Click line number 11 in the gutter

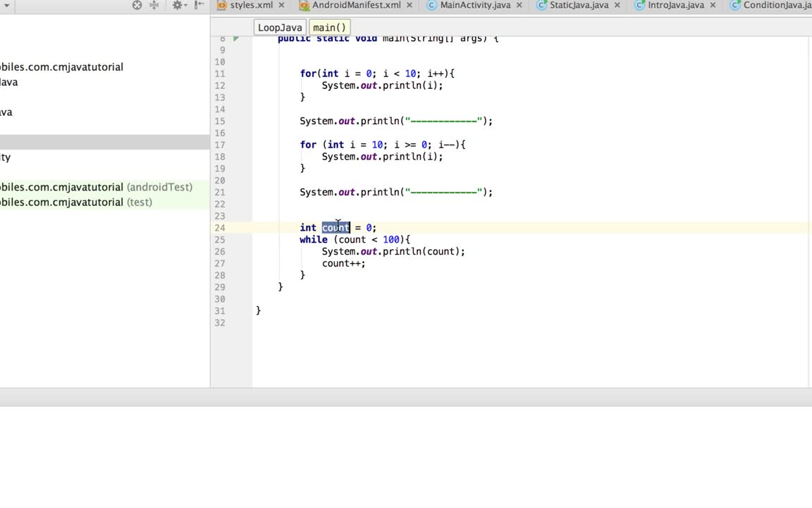point(220,74)
